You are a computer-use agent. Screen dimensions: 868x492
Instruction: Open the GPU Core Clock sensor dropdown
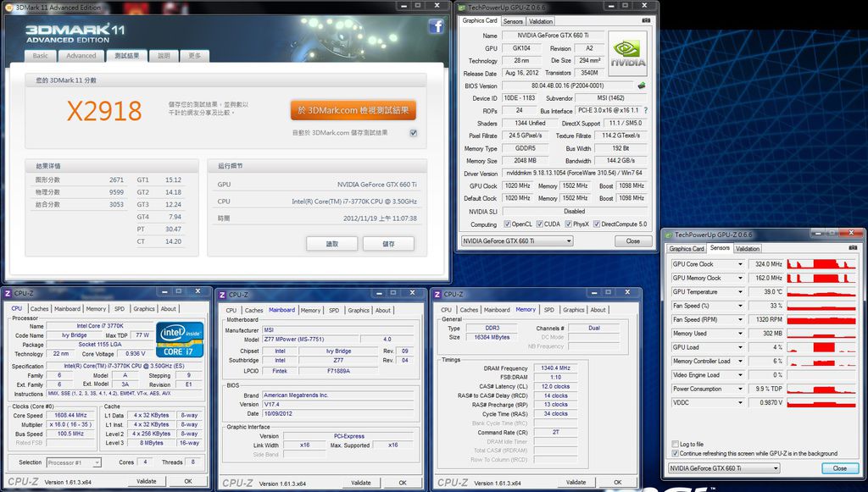pyautogui.click(x=740, y=264)
